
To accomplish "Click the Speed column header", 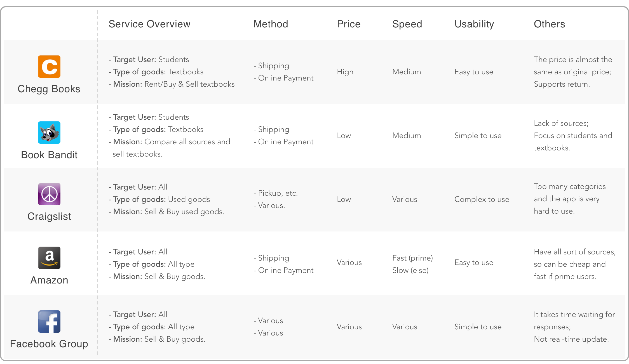I will pyautogui.click(x=407, y=24).
